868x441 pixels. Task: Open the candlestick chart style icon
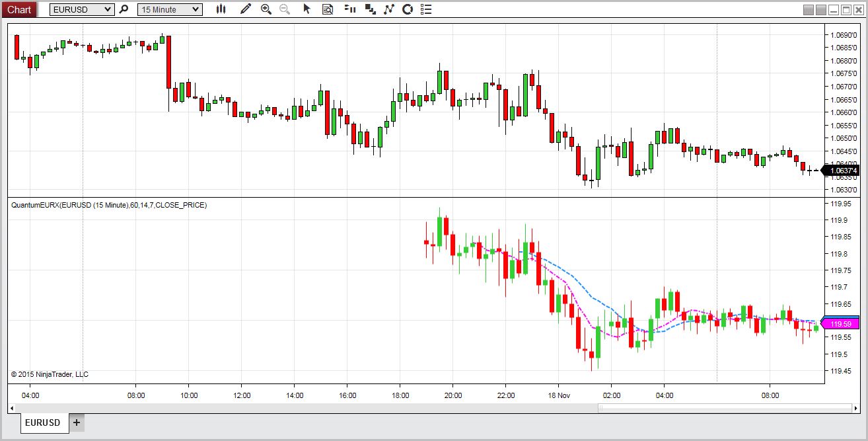click(x=221, y=9)
